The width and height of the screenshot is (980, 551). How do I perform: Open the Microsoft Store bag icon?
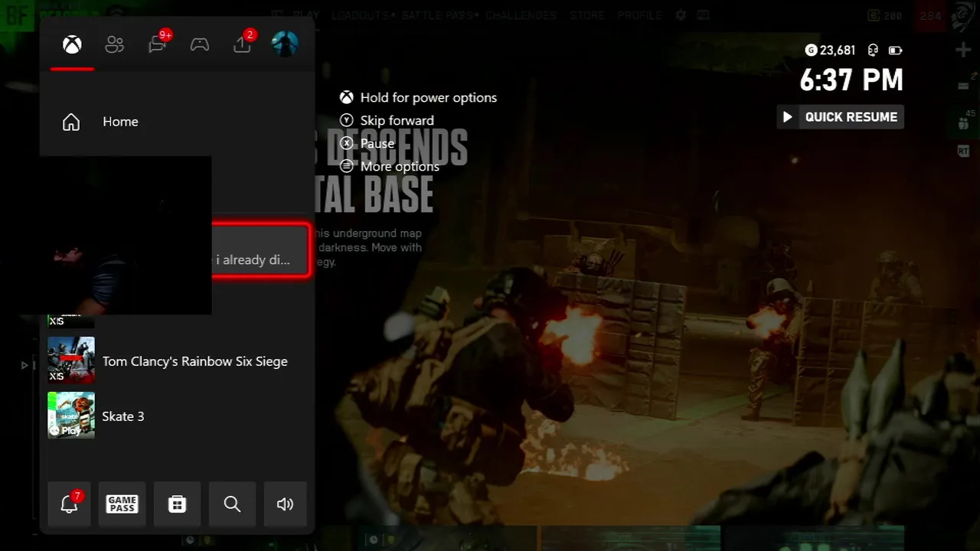177,504
